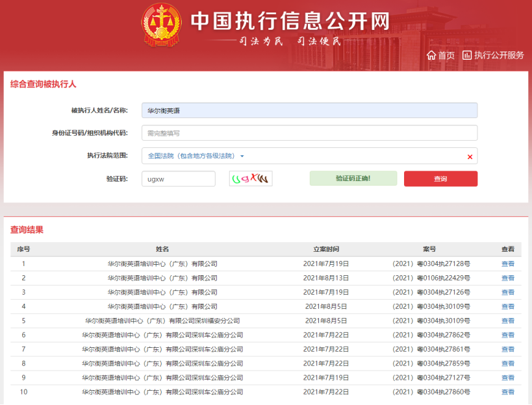Viewport: 532px width, 405px height.
Task: Focus the 验证码 captcha input field
Action: (179, 179)
